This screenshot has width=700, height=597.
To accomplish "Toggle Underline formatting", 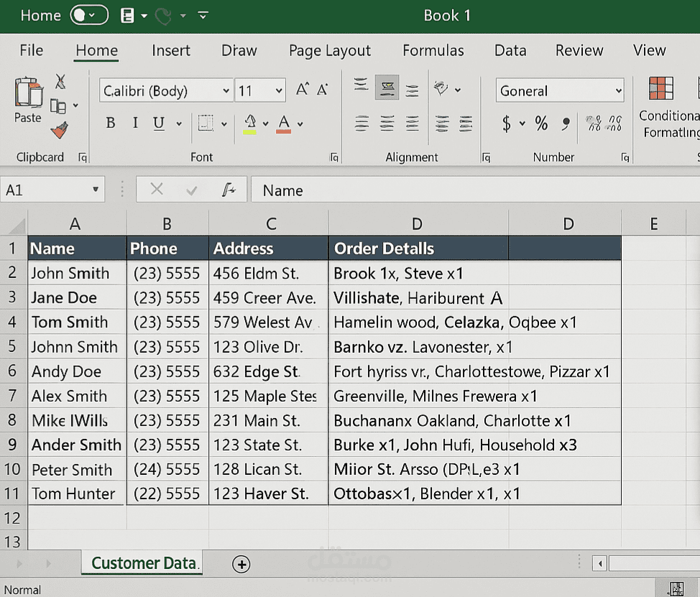I will pyautogui.click(x=159, y=123).
